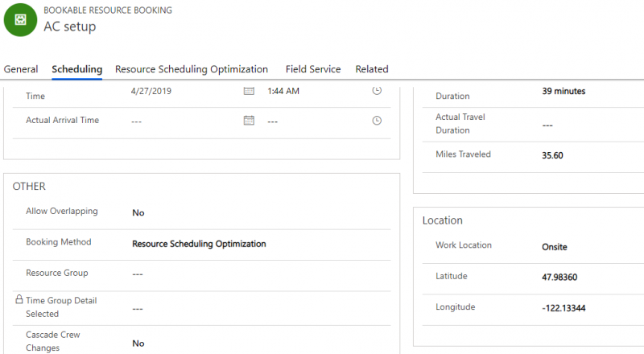Open the Actual Arrival Time calendar picker
The height and width of the screenshot is (354, 644).
pyautogui.click(x=249, y=121)
